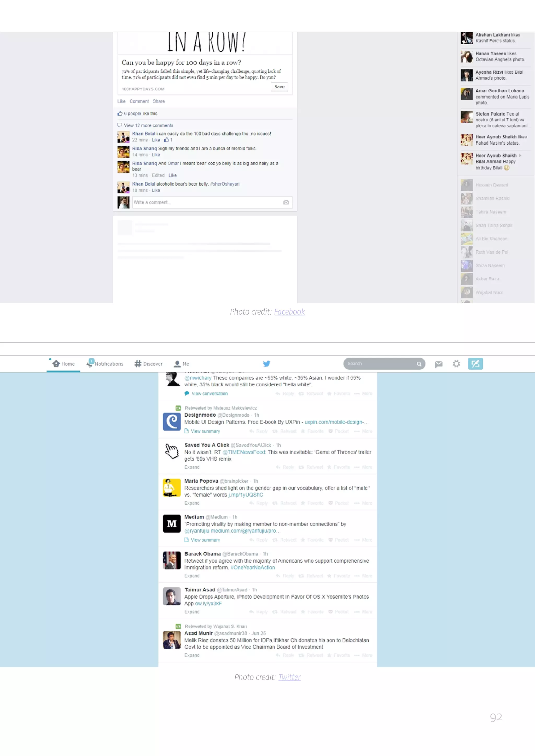Click the Medium M logo avatar
535x756 pixels.
(x=172, y=524)
